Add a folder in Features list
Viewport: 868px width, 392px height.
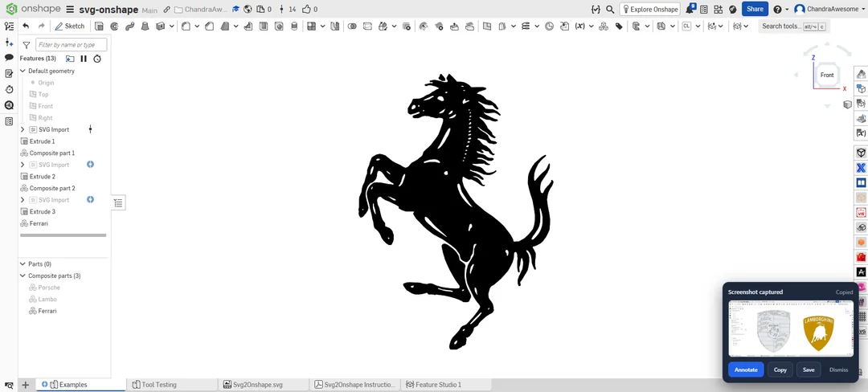[x=70, y=59]
